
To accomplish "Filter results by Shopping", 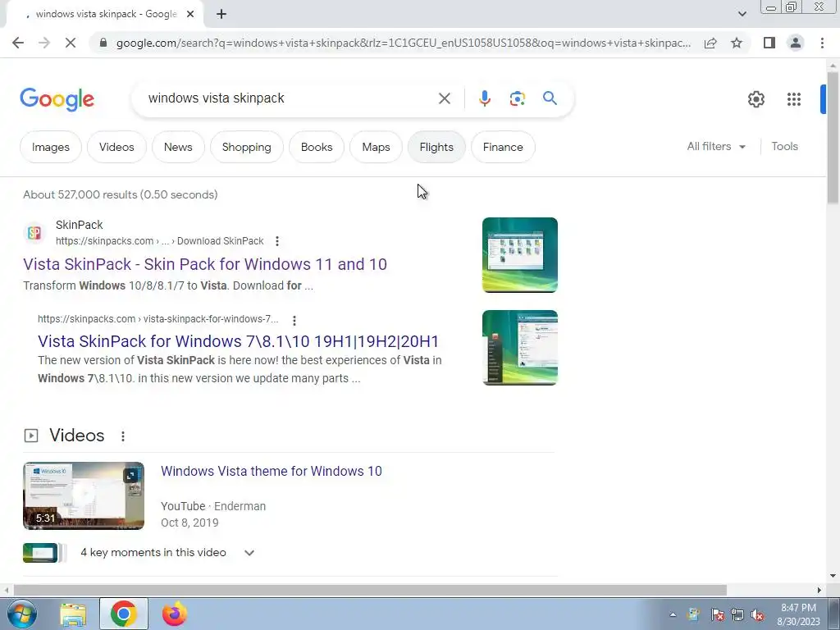I will point(246,147).
